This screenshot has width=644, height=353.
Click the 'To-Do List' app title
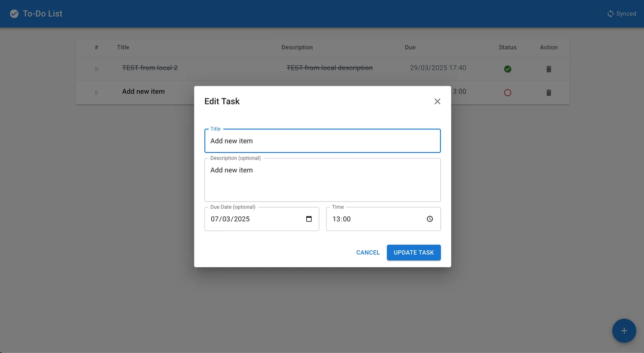pyautogui.click(x=43, y=14)
